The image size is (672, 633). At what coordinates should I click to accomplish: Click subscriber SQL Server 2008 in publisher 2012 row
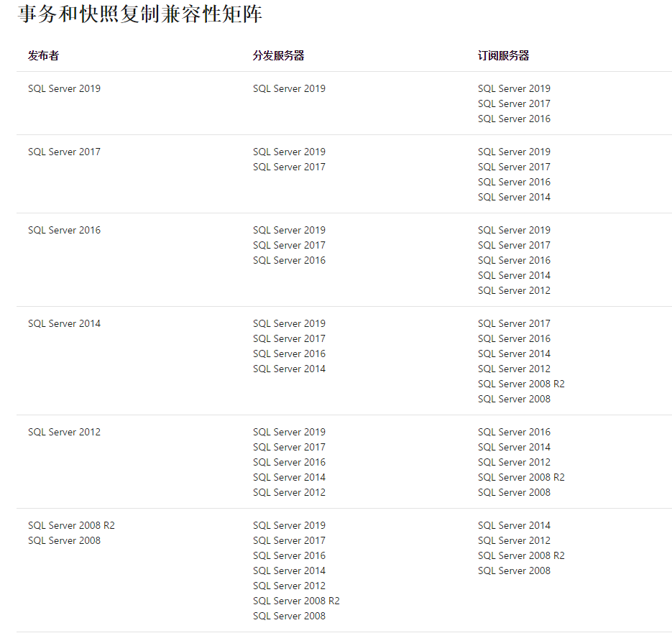(515, 493)
